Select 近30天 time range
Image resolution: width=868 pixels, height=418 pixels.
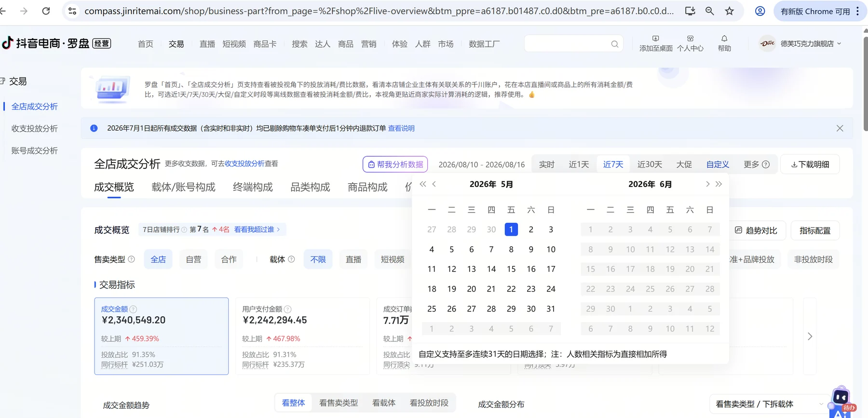click(x=650, y=164)
